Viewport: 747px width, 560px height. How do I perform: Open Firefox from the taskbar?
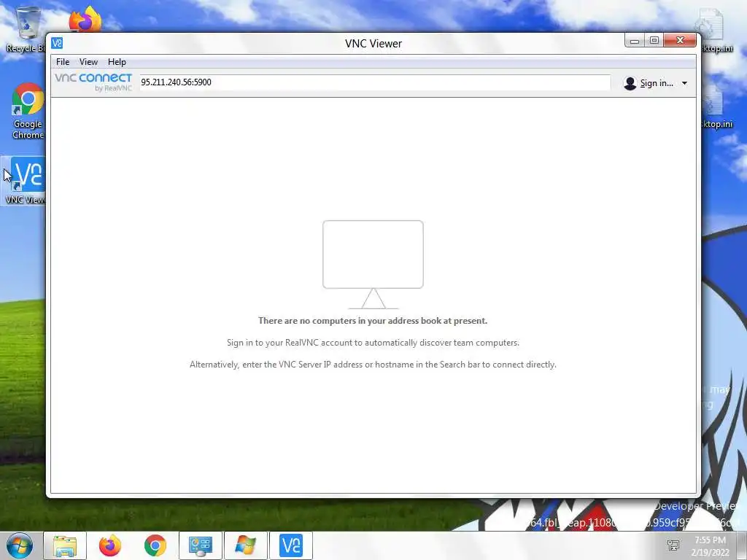[x=110, y=545]
